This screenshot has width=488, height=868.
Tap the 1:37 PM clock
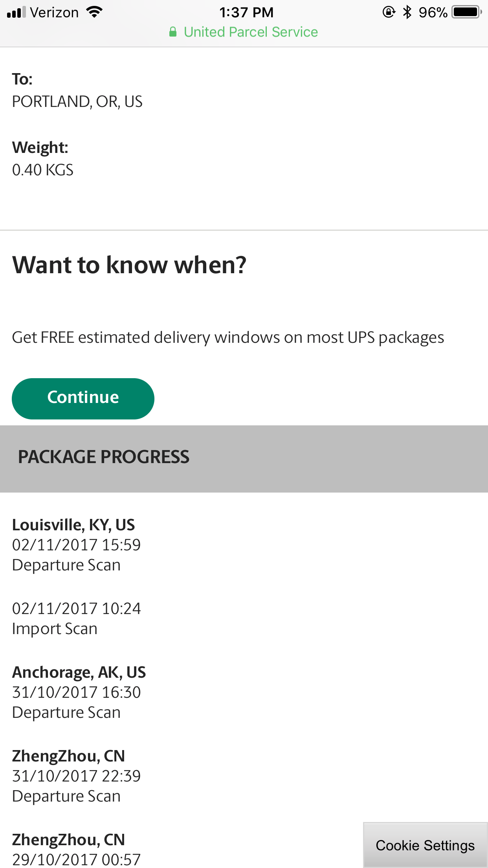(246, 12)
